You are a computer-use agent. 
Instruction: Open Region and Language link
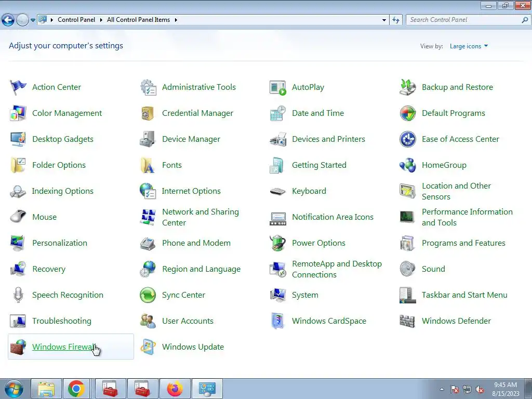click(201, 269)
